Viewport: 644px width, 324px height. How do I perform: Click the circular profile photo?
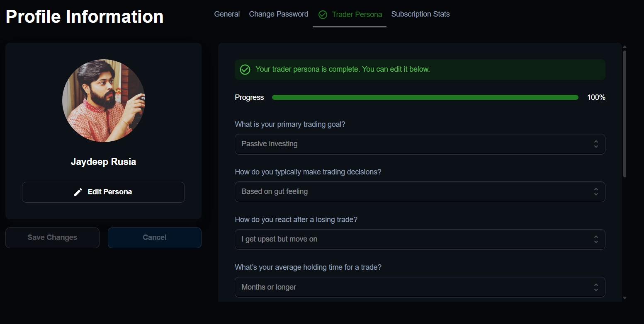(104, 101)
